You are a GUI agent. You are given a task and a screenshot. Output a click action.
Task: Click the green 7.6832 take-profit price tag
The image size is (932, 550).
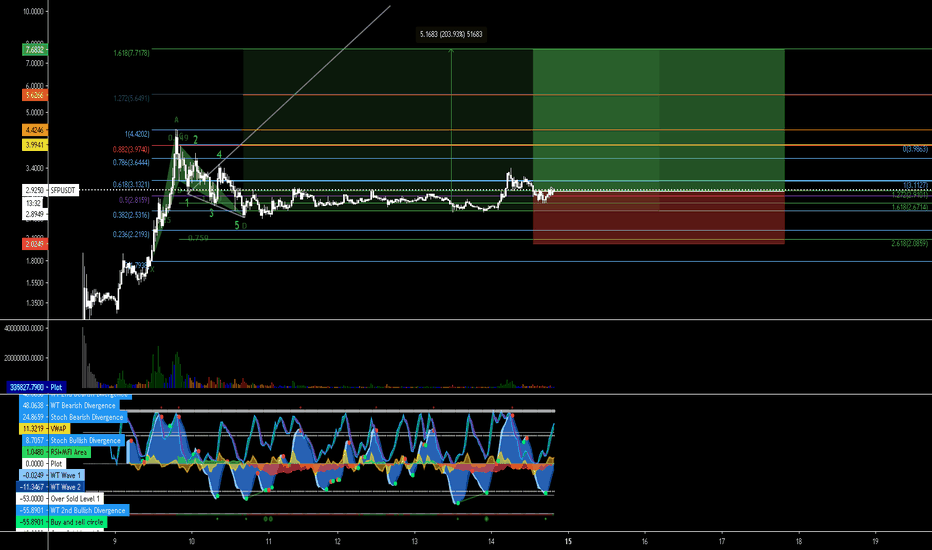tap(34, 50)
